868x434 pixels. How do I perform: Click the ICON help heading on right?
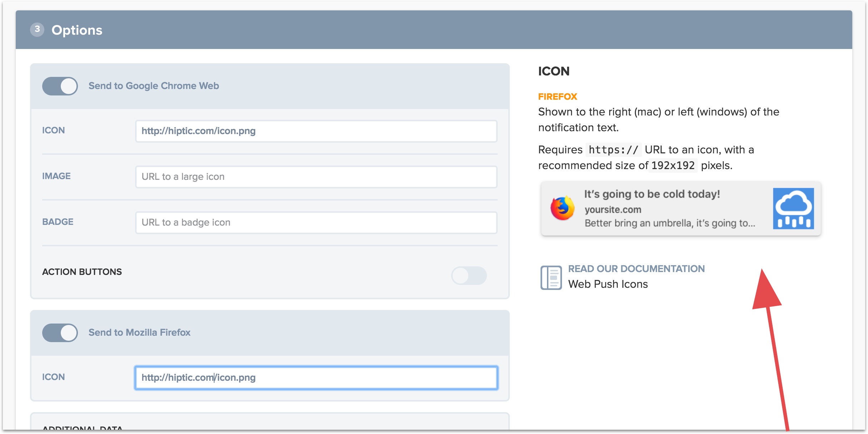(554, 71)
